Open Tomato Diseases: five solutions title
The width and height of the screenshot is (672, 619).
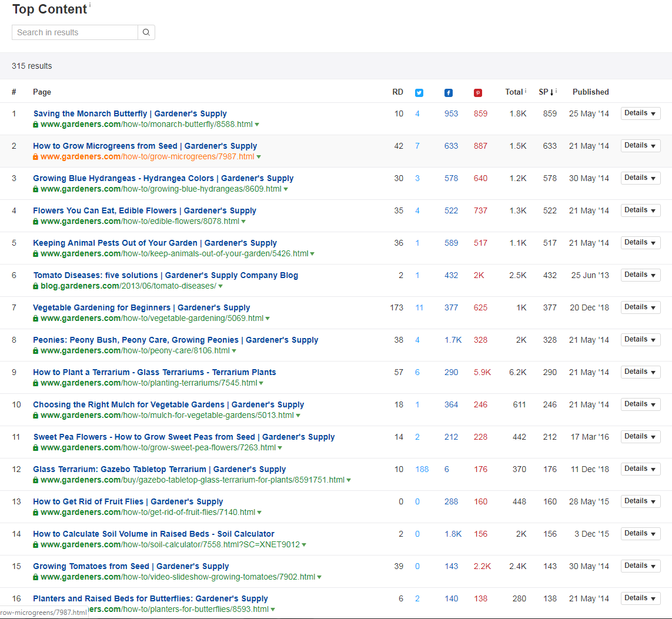166,276
